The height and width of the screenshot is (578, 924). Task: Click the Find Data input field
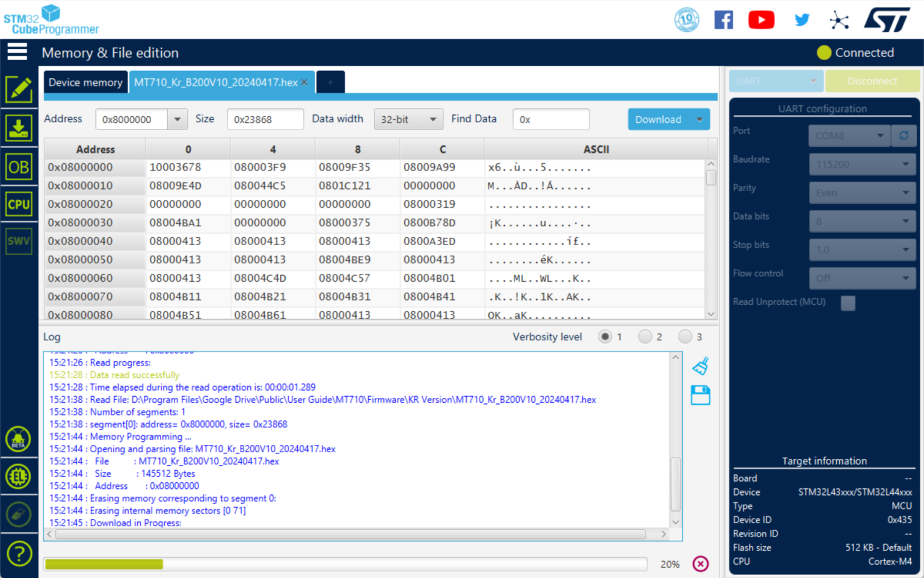[550, 119]
